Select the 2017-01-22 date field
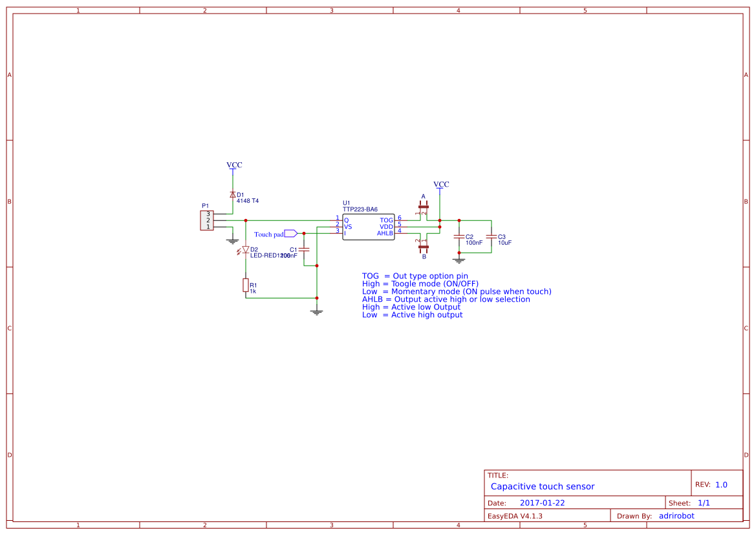 (x=543, y=502)
